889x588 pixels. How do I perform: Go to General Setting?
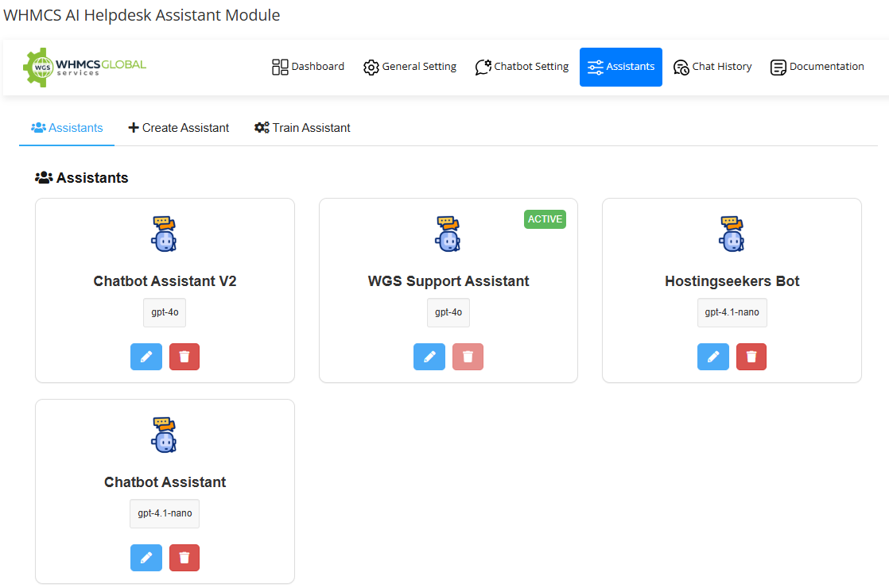pos(410,67)
